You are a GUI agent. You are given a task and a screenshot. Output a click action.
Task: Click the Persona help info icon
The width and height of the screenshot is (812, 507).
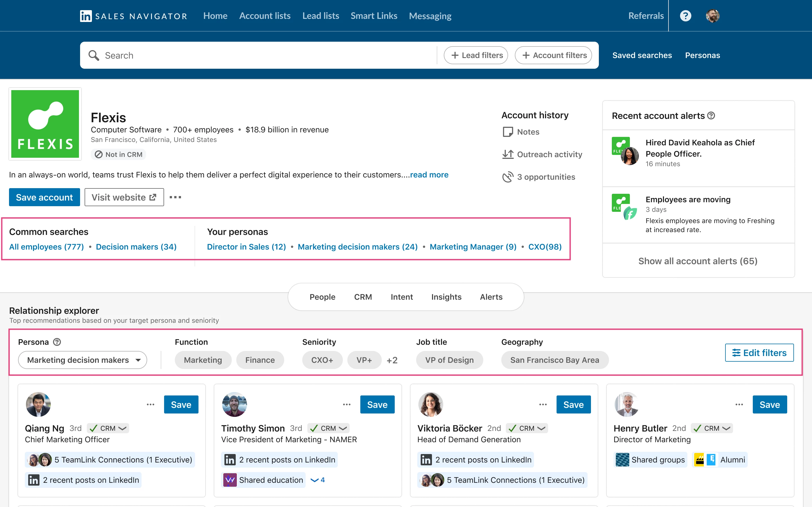pos(57,342)
